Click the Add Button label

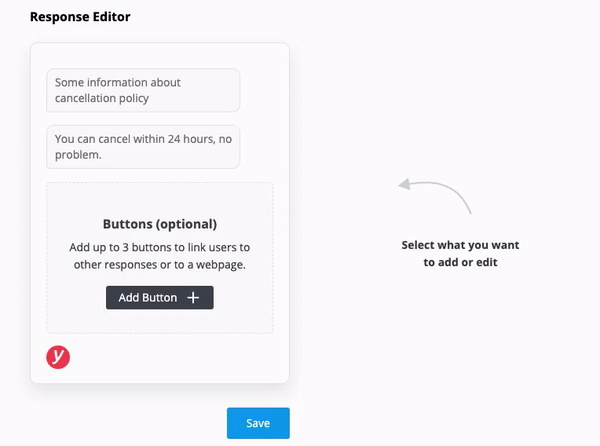click(148, 298)
